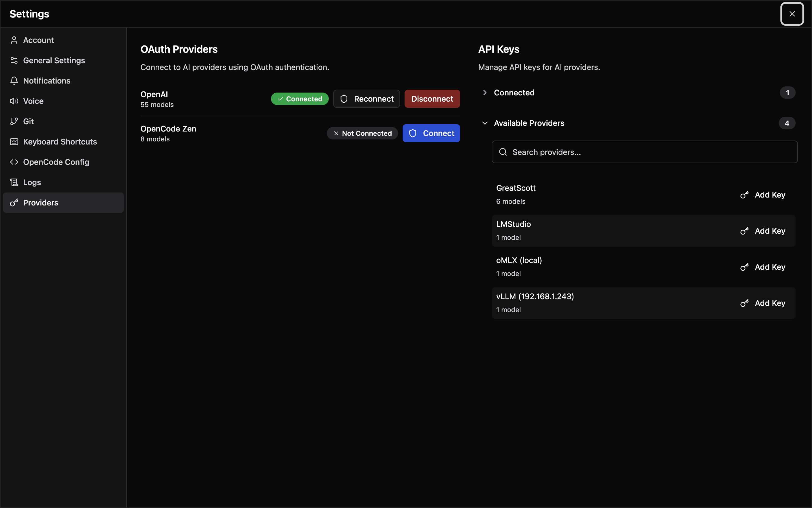812x508 pixels.
Task: Click the Keyboard Shortcuts keyboard icon
Action: click(14, 142)
